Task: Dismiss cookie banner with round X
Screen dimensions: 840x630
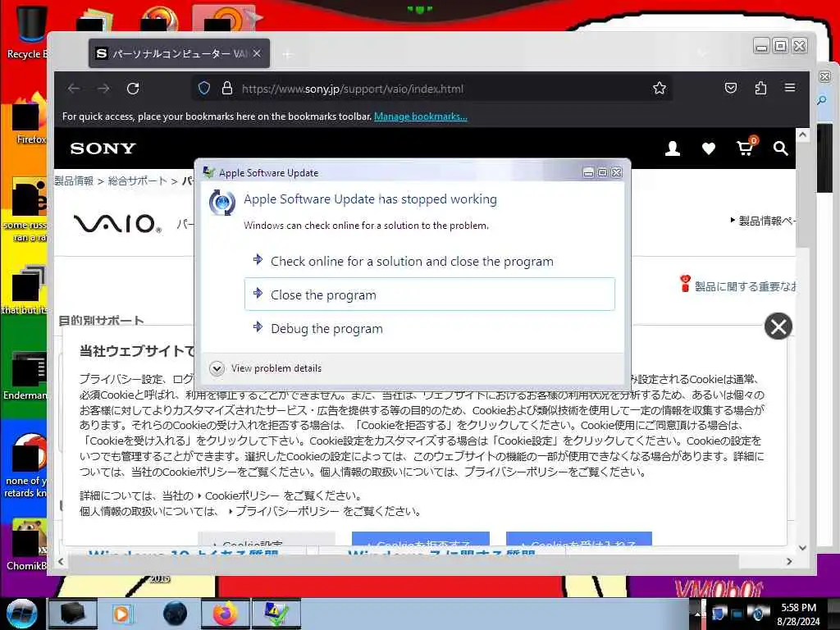Action: [778, 326]
